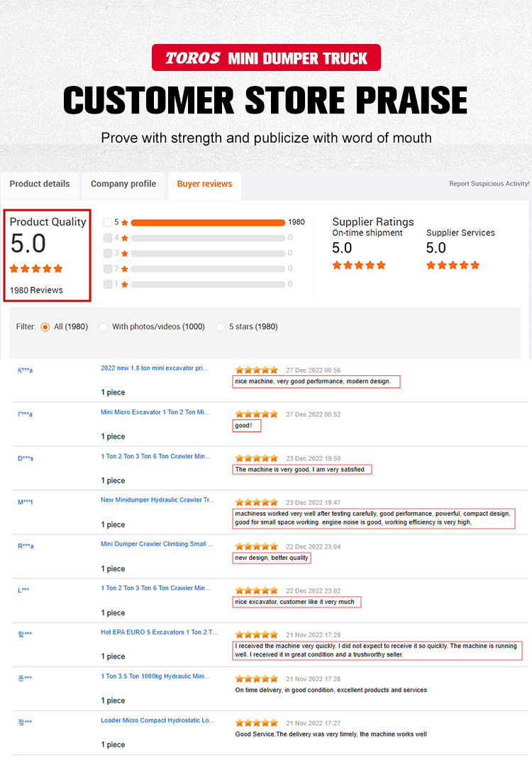Check the 5 star rating checkbox
The image size is (532, 760).
point(108,222)
